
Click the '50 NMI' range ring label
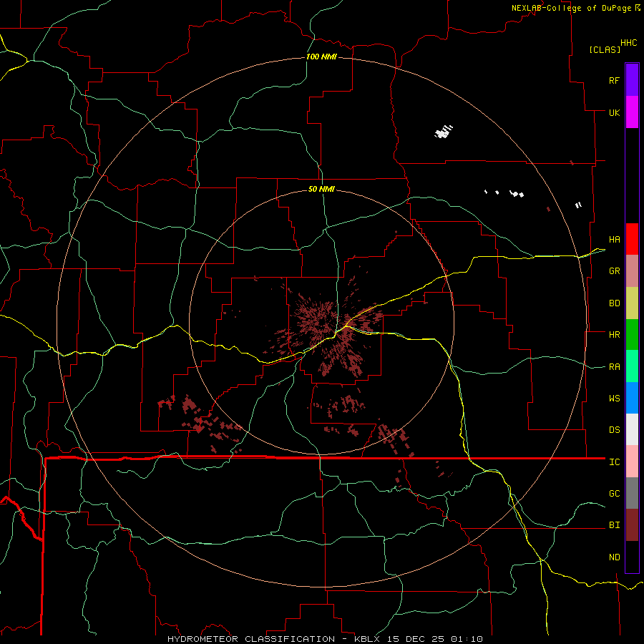321,189
